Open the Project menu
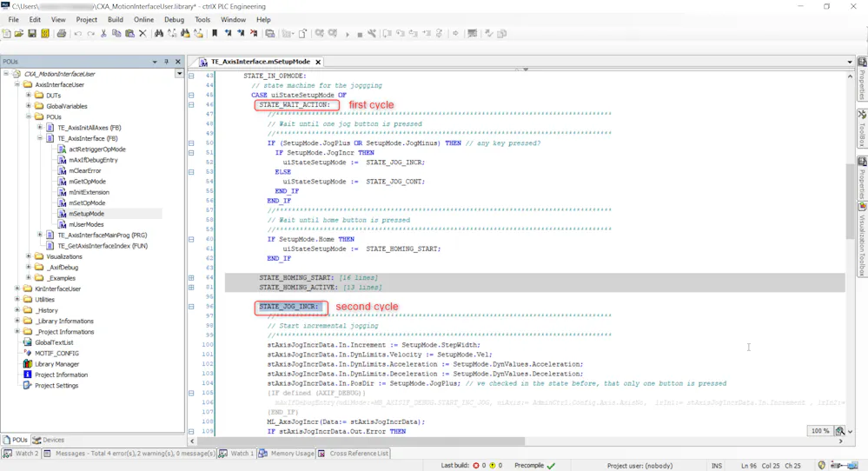Viewport: 868px width, 471px height. point(86,19)
